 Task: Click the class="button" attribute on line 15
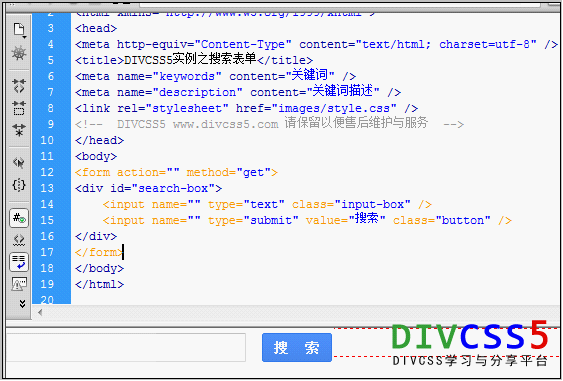coord(442,220)
